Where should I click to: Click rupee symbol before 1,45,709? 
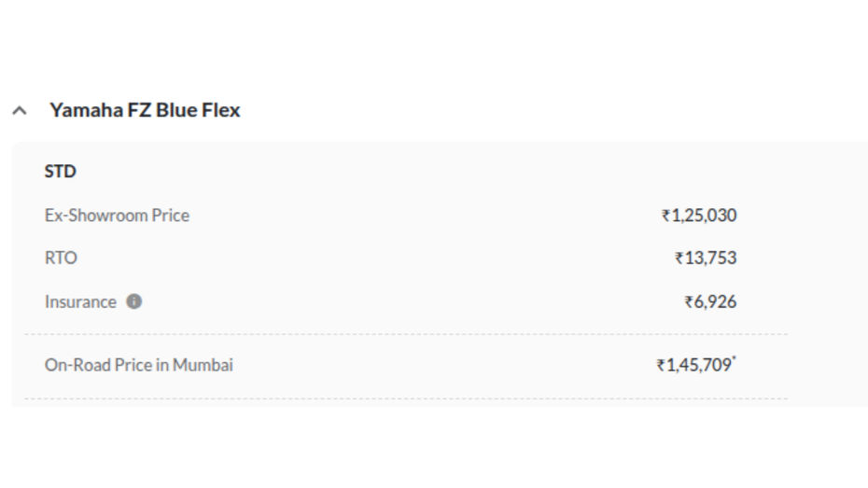tap(661, 366)
